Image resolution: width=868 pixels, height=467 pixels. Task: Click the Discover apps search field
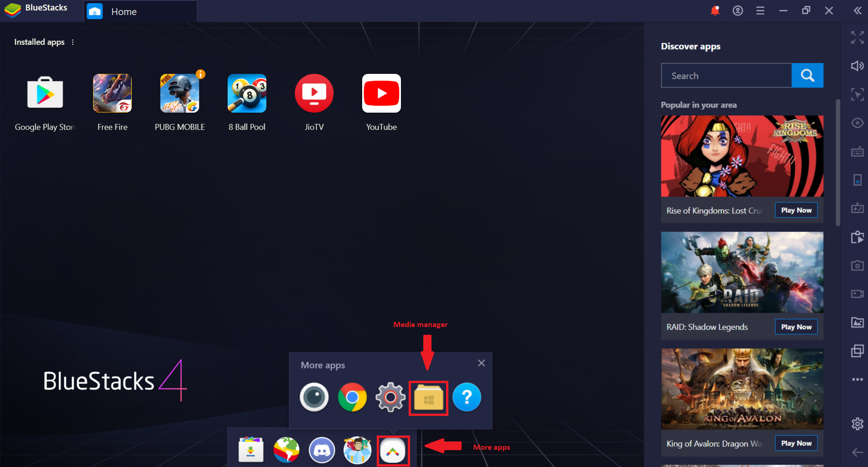coord(726,75)
